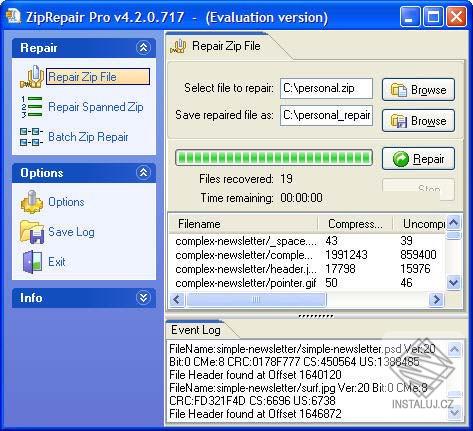Click file list scroll up arrow

[x=454, y=222]
